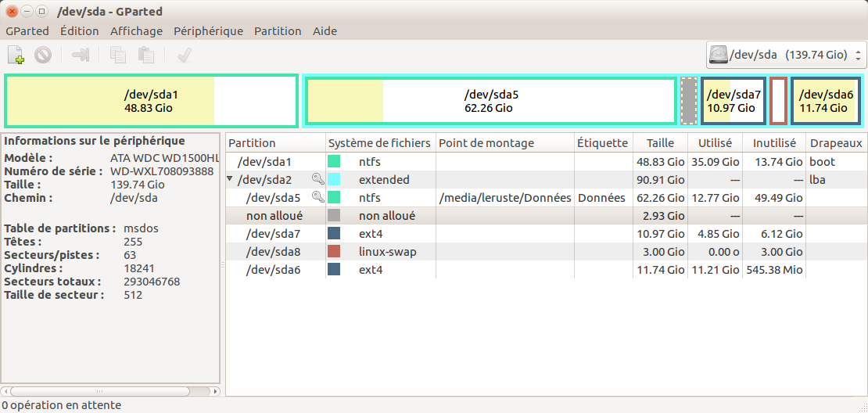868x413 pixels.
Task: Collapse the /dev/sda2 extended partition tree
Action: click(230, 179)
